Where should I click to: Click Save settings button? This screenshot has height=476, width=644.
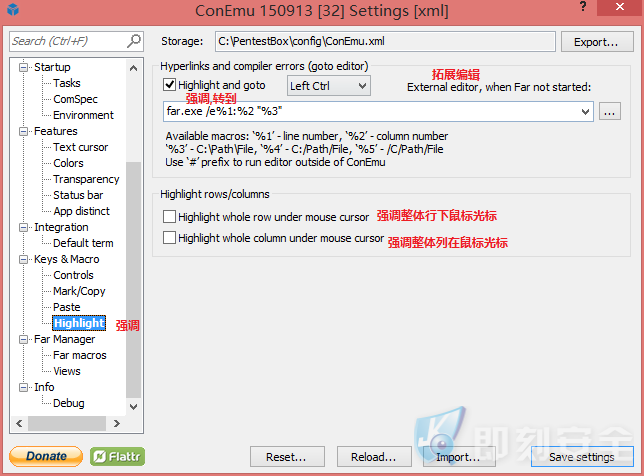(582, 457)
